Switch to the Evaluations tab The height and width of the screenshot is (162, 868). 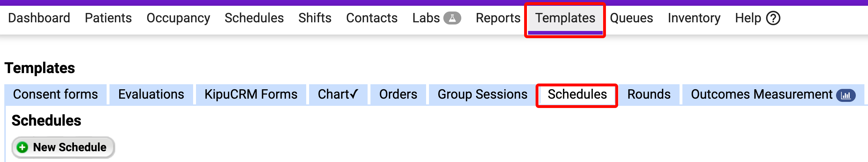tap(151, 94)
